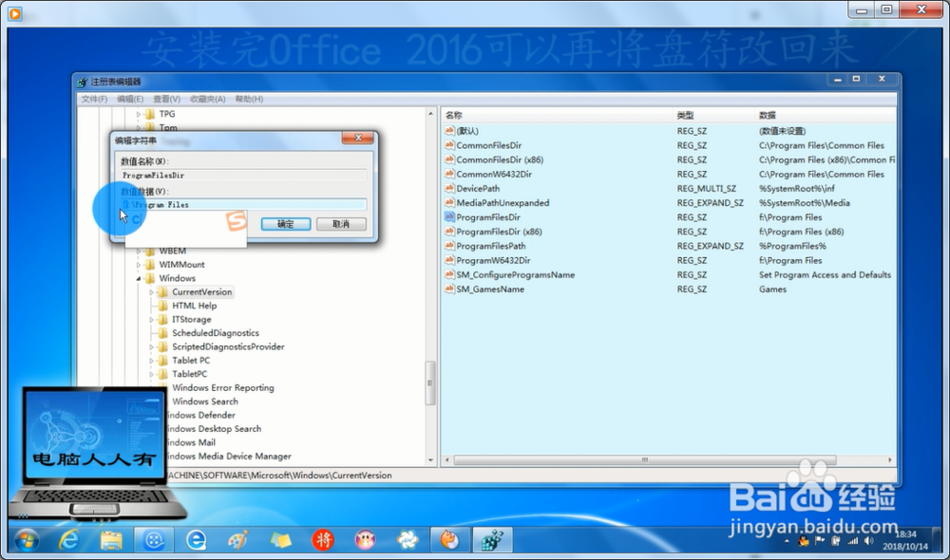Viewport: 950px width, 560px height.
Task: Click the tree pane scroll-down arrow
Action: click(430, 460)
